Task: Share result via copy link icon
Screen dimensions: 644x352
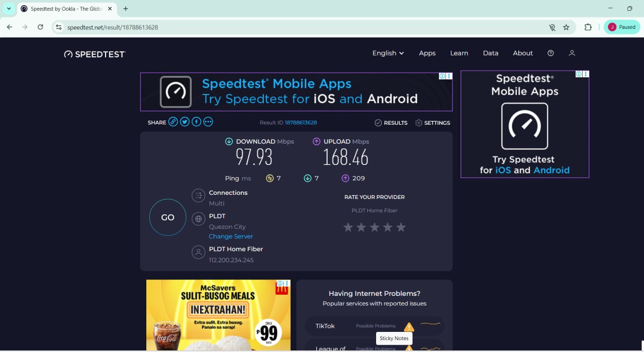Action: coord(173,122)
